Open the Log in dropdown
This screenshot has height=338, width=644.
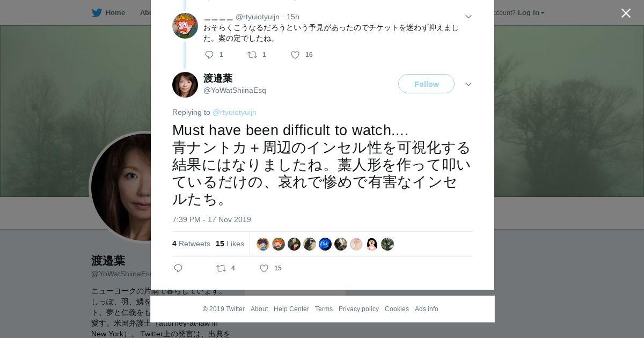coord(531,13)
